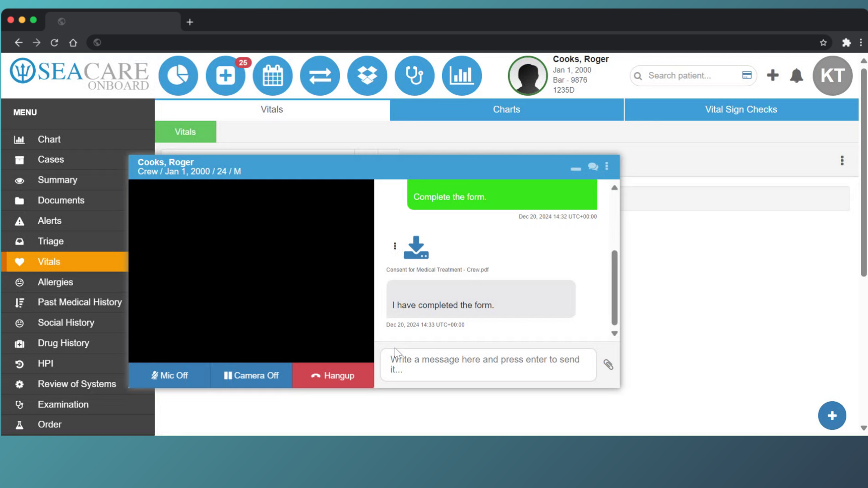Open the dashboard pie chart icon
Viewport: 868px width, 488px height.
(x=178, y=75)
